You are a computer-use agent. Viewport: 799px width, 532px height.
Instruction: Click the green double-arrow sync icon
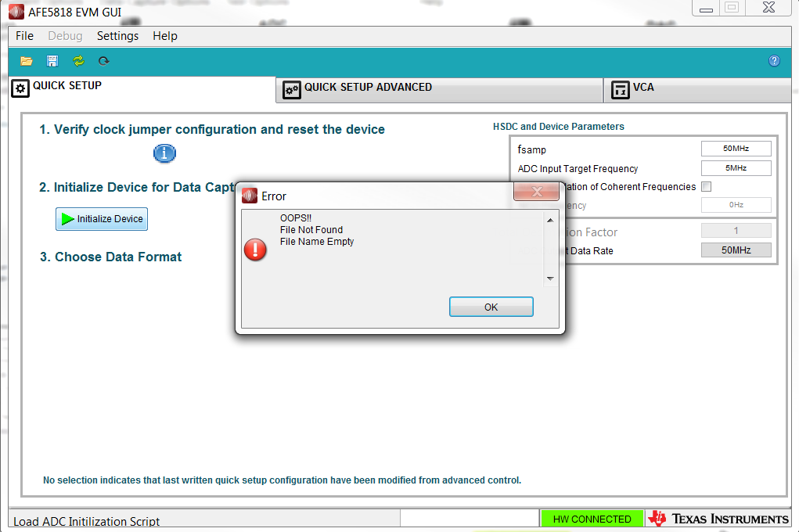pyautogui.click(x=78, y=61)
